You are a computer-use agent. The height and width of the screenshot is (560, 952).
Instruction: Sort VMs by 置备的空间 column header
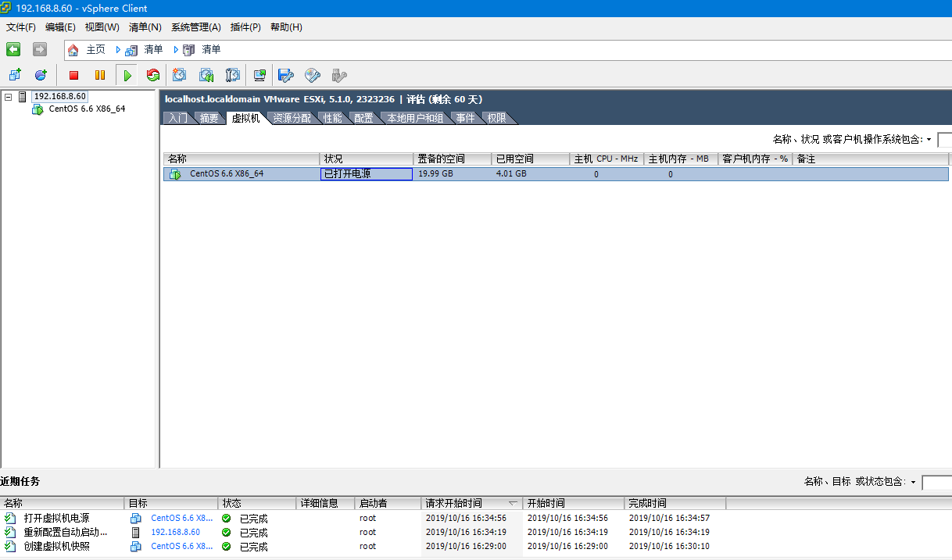click(453, 159)
